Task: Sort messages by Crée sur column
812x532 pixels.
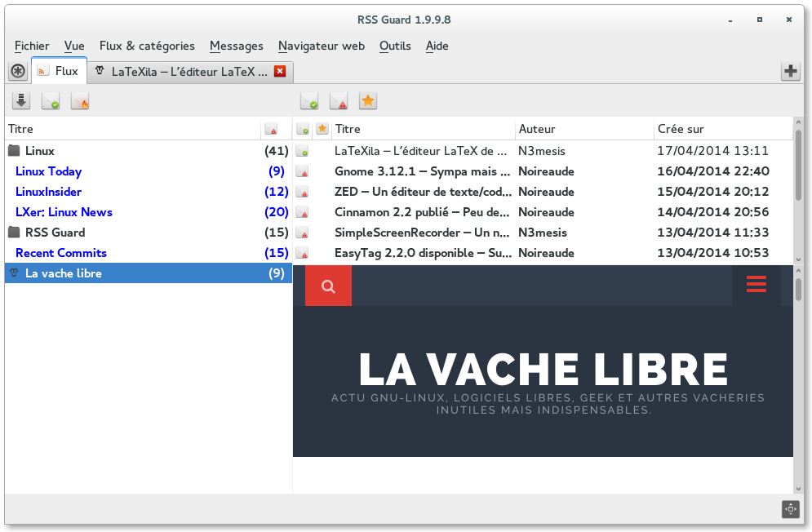Action: tap(723, 128)
